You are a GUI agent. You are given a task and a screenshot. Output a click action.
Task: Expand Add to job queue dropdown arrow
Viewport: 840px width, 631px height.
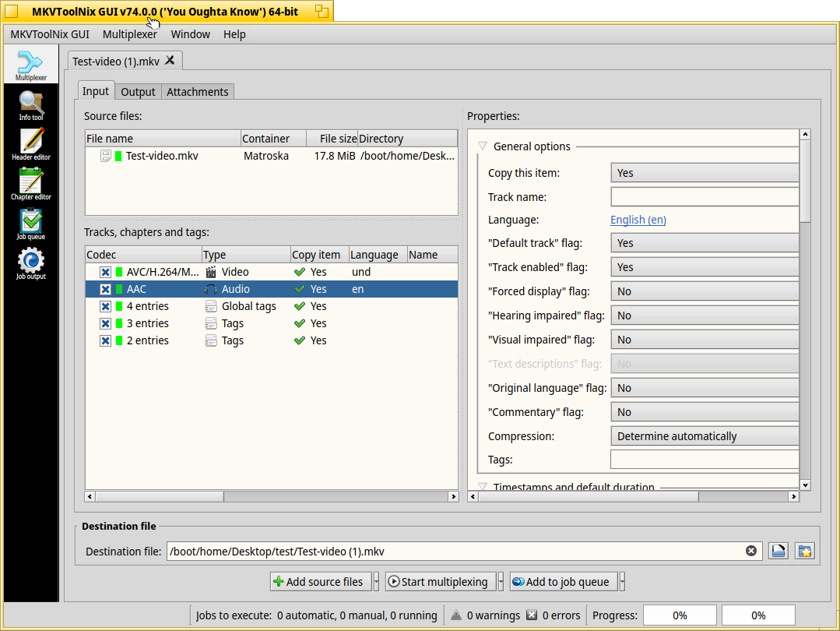(x=622, y=581)
